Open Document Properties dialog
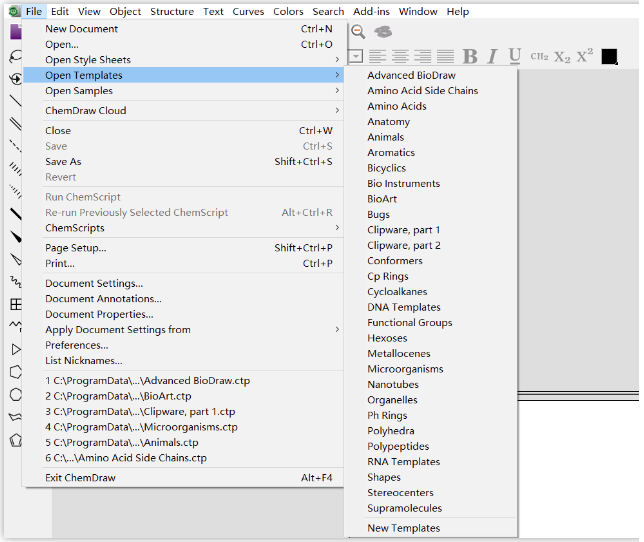Image resolution: width=644 pixels, height=542 pixels. tap(183, 315)
